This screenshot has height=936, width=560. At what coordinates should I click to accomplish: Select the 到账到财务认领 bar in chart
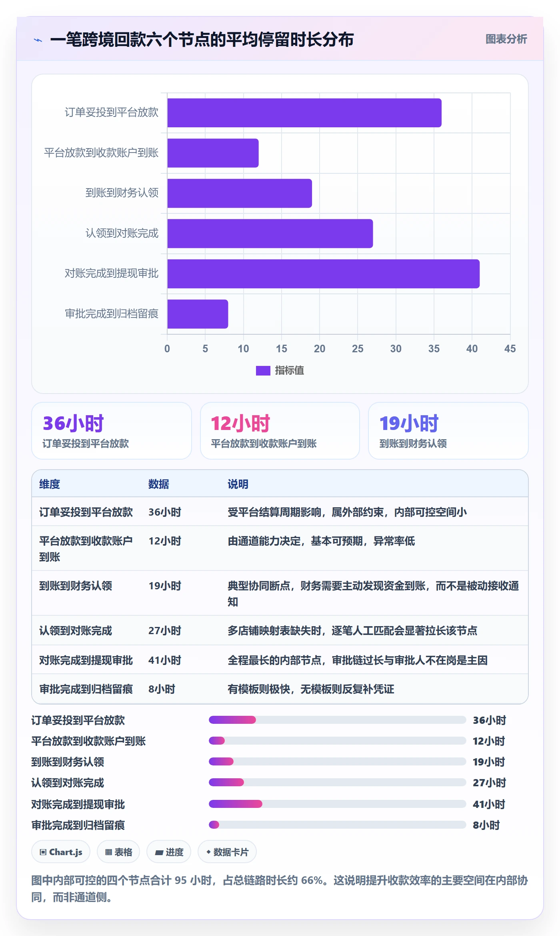pyautogui.click(x=240, y=193)
